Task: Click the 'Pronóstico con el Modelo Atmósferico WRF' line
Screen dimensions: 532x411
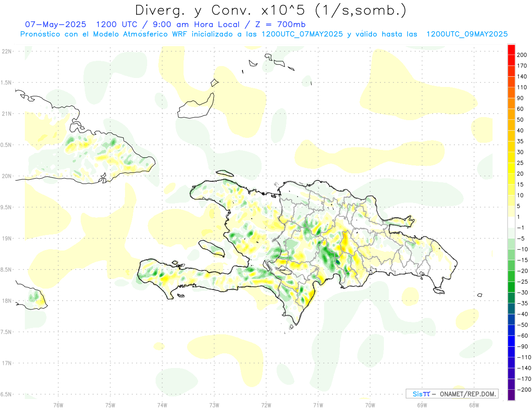Action: pos(105,34)
